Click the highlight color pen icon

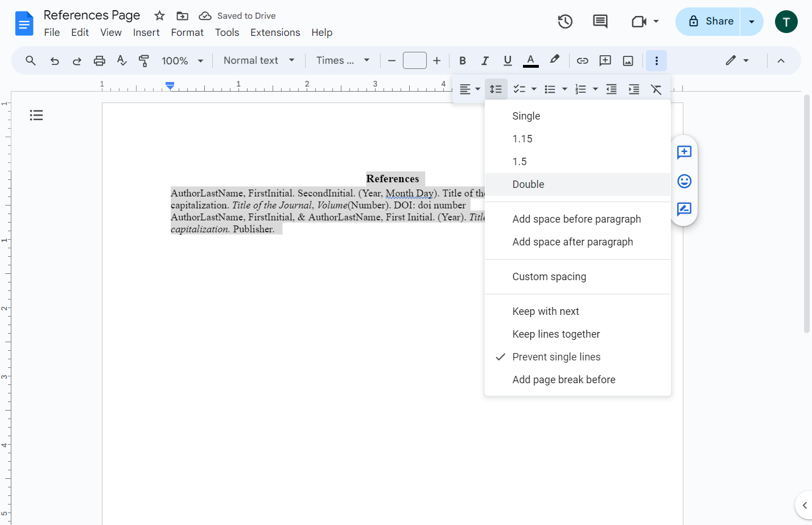click(x=554, y=60)
